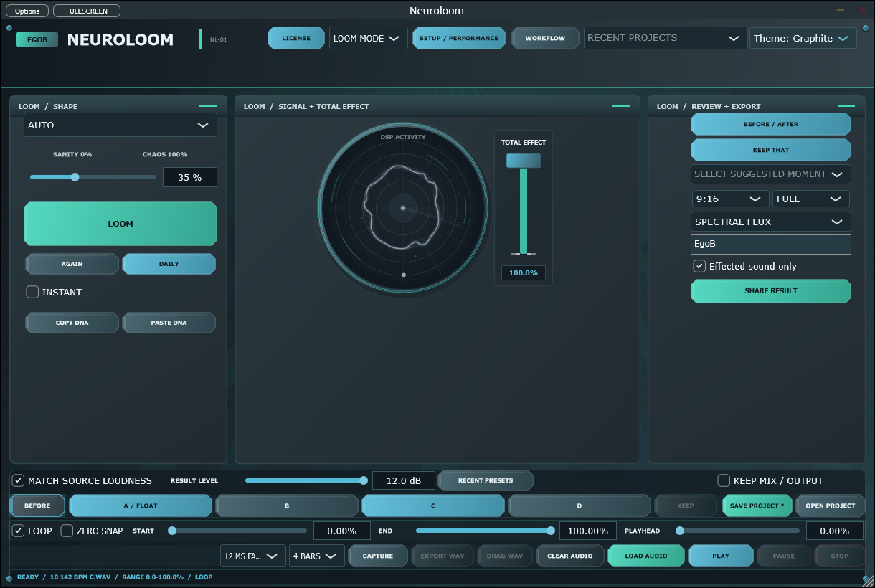Screen dimensions: 875x588
Task: Click the DSP Activity circular display
Action: pos(403,208)
